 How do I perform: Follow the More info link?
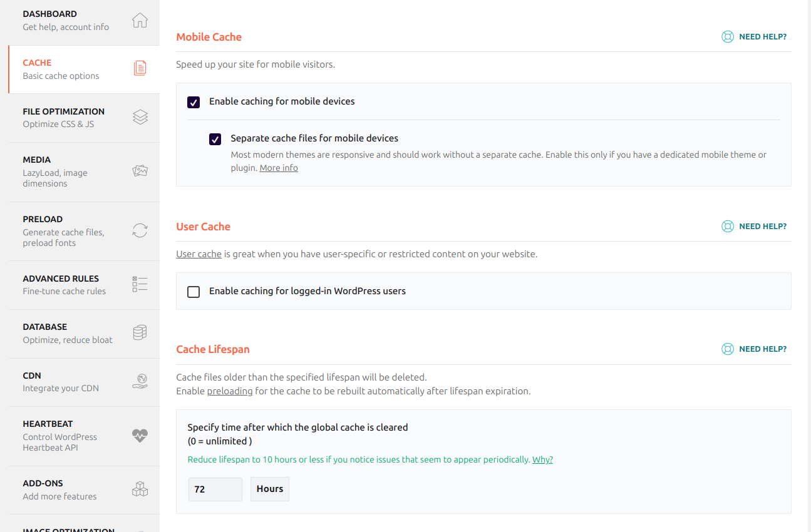click(x=279, y=168)
